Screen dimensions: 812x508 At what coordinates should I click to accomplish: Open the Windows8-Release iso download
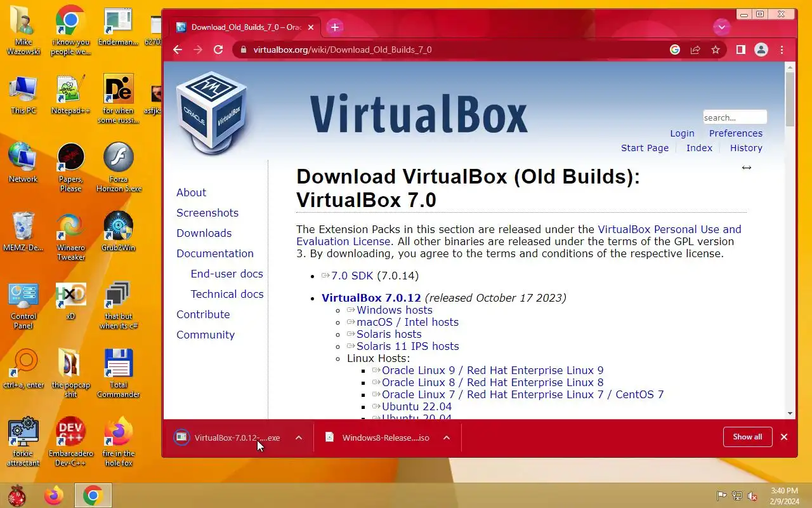coord(377,438)
